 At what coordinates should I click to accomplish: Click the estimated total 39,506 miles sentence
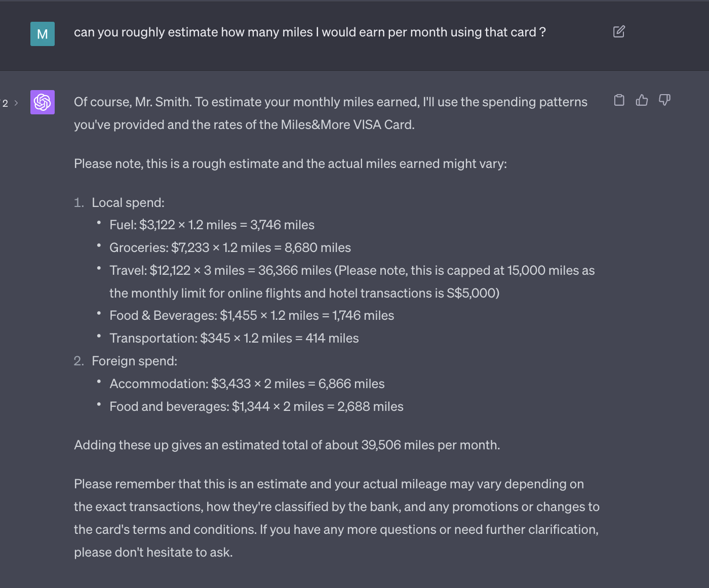(x=287, y=445)
